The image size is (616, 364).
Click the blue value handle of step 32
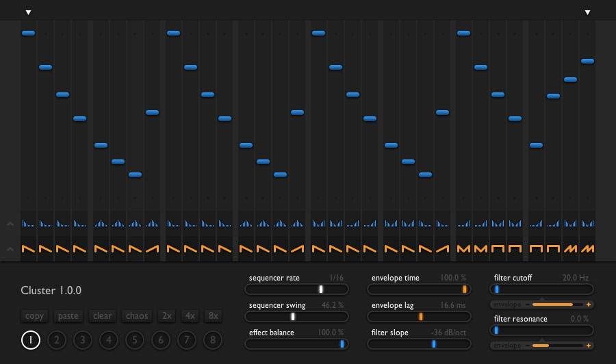(x=588, y=61)
